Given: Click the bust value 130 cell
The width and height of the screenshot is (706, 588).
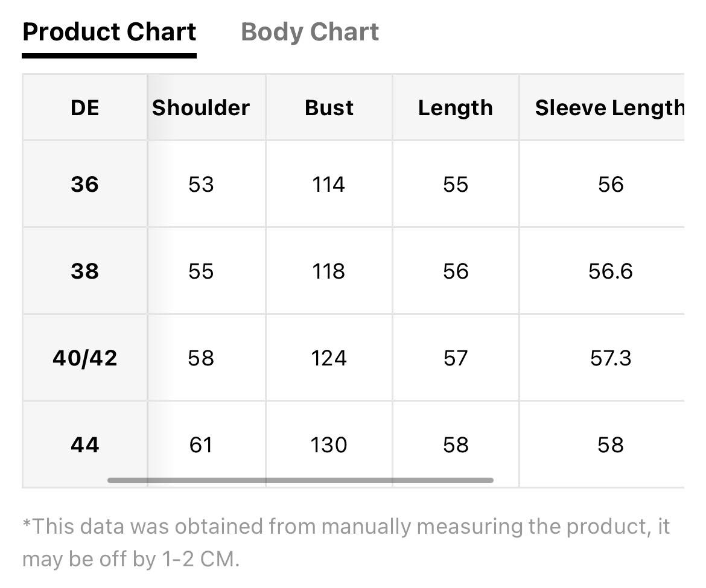Looking at the screenshot, I should (x=329, y=445).
